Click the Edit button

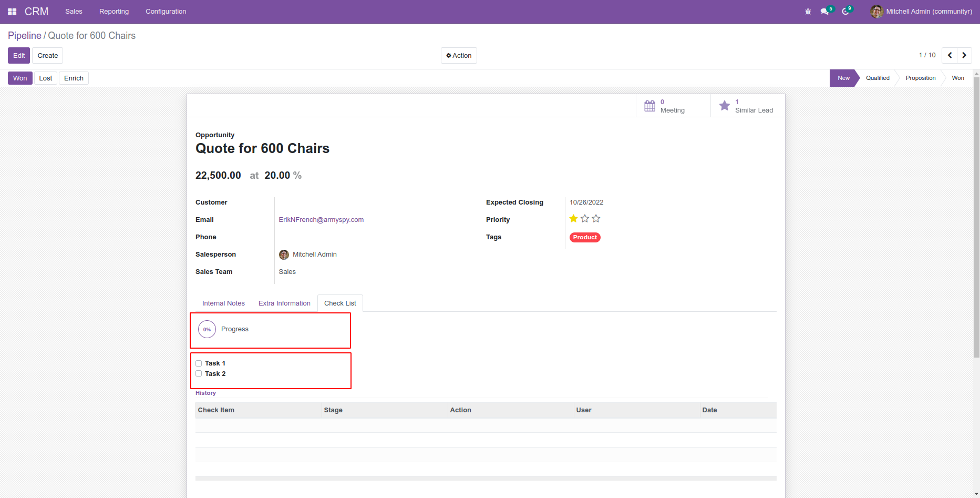pos(19,56)
